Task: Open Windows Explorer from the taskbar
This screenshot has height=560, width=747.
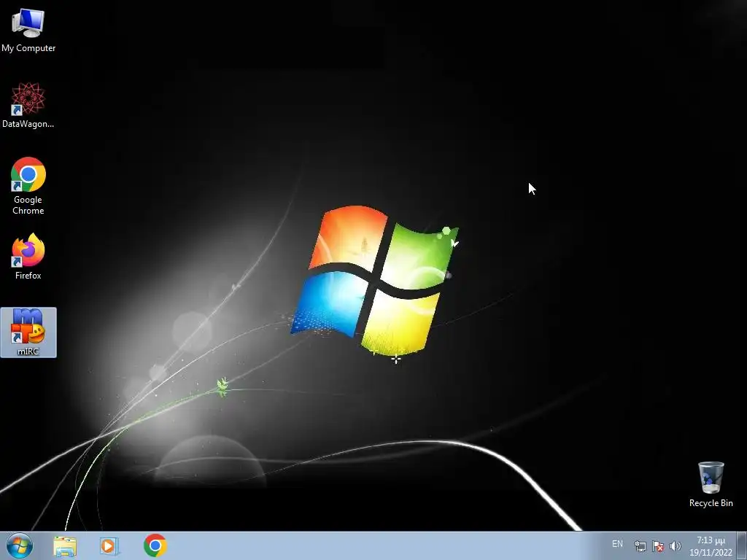Action: (65, 546)
